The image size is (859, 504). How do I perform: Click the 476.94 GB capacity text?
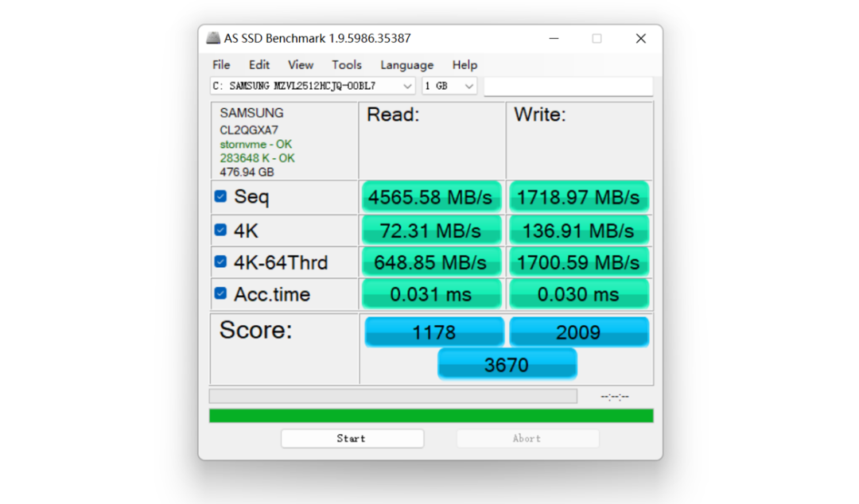(x=247, y=172)
